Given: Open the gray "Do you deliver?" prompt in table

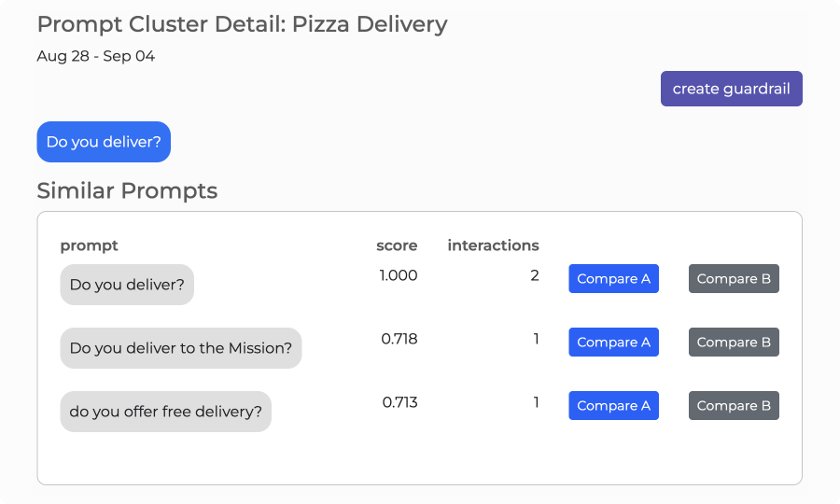Looking at the screenshot, I should (127, 285).
